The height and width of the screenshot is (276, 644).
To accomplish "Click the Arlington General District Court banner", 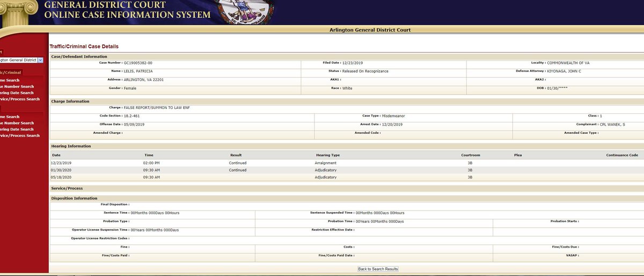I will 370,30.
